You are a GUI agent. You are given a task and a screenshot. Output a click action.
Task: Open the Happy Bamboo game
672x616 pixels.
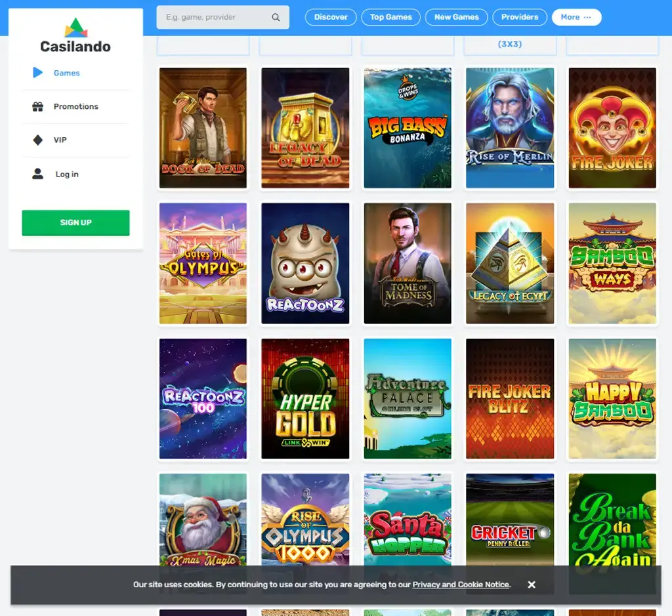tap(612, 399)
